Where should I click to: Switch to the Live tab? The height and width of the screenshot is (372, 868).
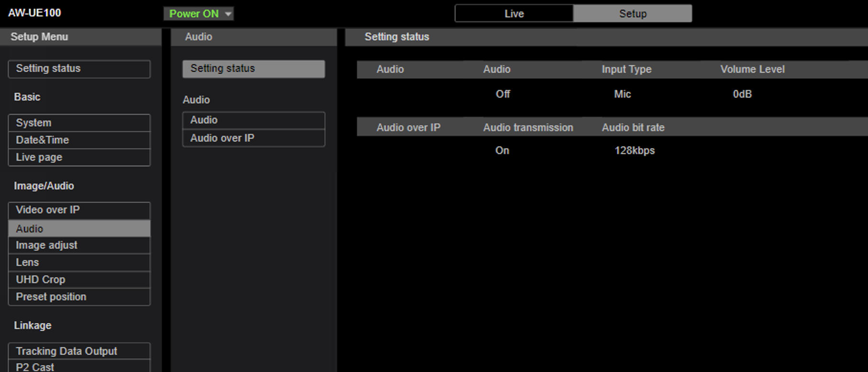[514, 13]
